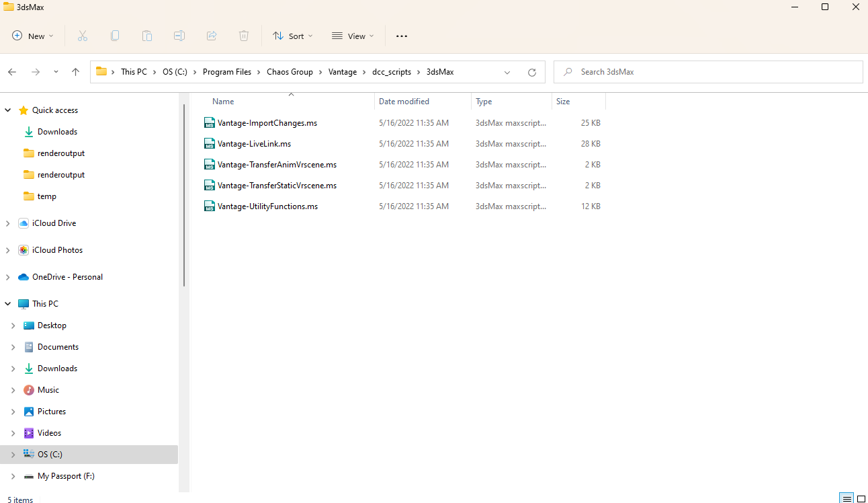Viewport: 868px width, 503px height.
Task: Open Downloads under Quick access
Action: [x=57, y=132]
